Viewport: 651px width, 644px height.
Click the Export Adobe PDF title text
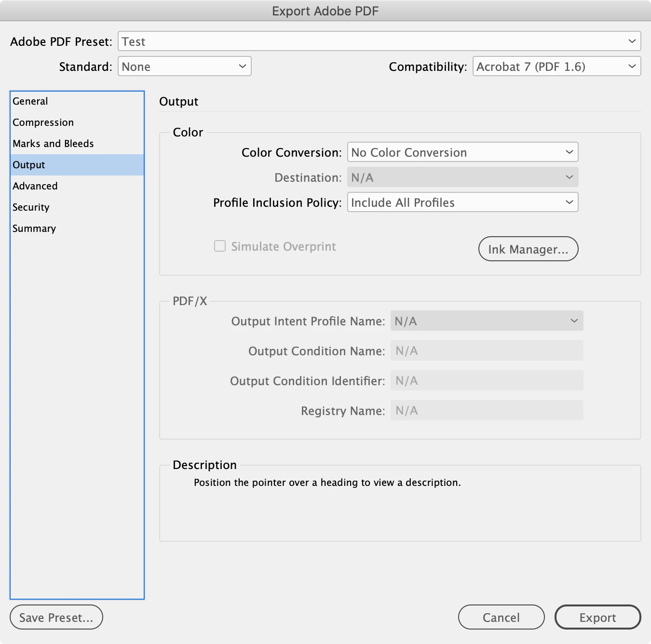pos(325,11)
